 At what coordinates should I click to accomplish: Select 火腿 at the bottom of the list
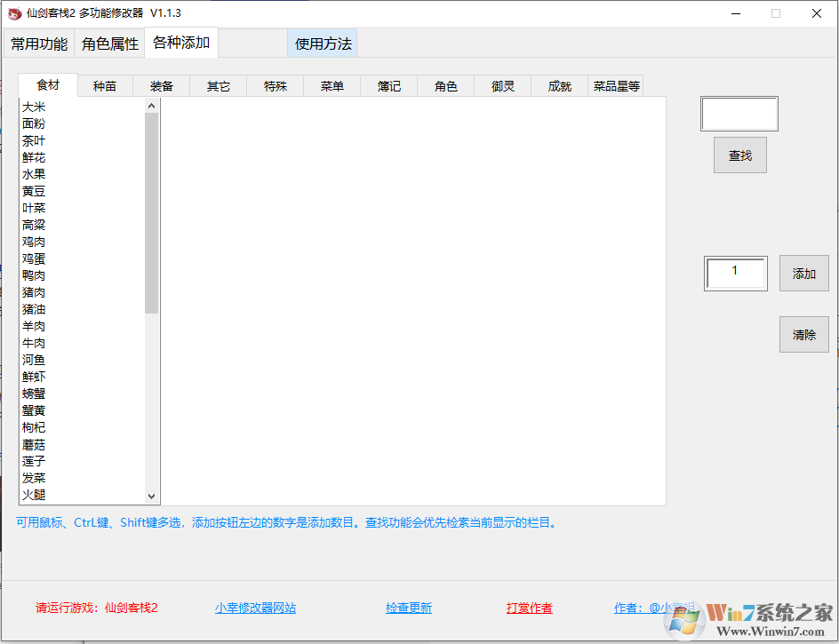(34, 495)
